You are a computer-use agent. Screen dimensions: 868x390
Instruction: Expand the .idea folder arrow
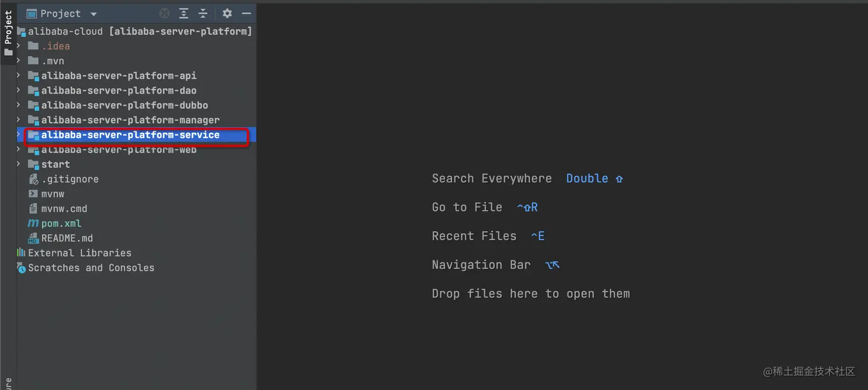tap(19, 46)
